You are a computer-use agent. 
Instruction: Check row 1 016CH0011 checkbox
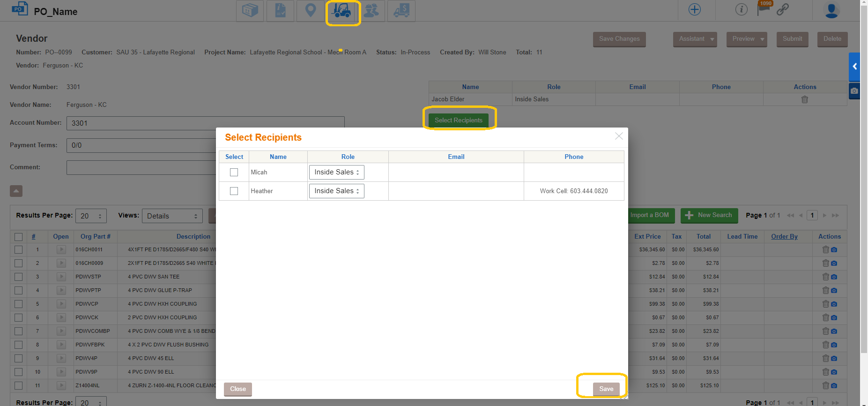(18, 250)
